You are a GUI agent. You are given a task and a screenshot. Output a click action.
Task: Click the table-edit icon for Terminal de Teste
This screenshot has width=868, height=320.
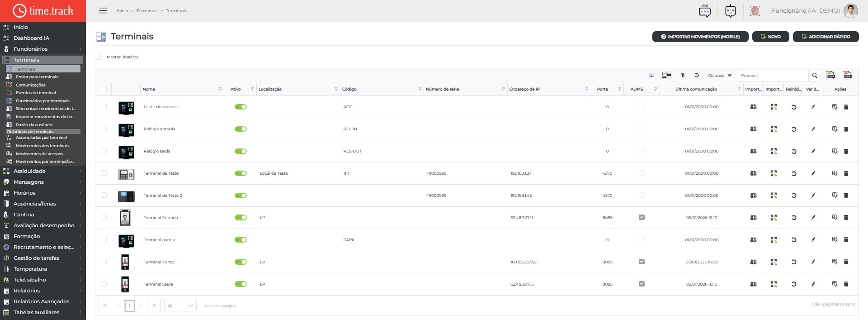click(835, 173)
